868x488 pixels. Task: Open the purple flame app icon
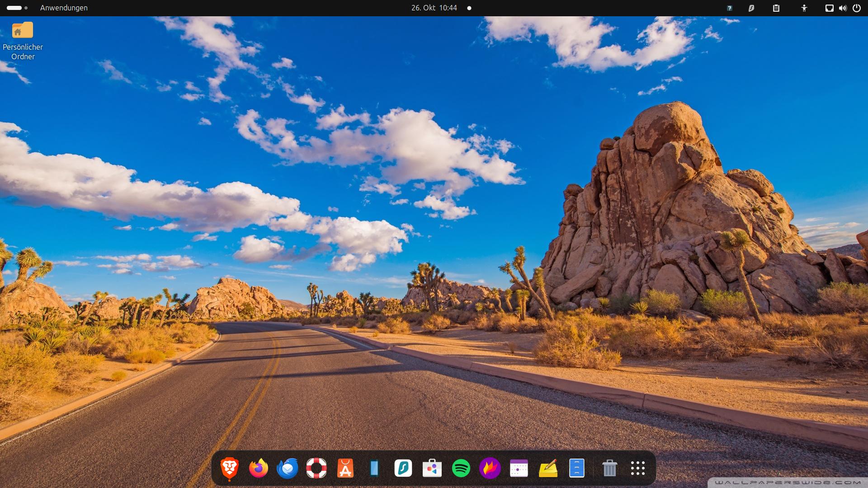(x=490, y=468)
